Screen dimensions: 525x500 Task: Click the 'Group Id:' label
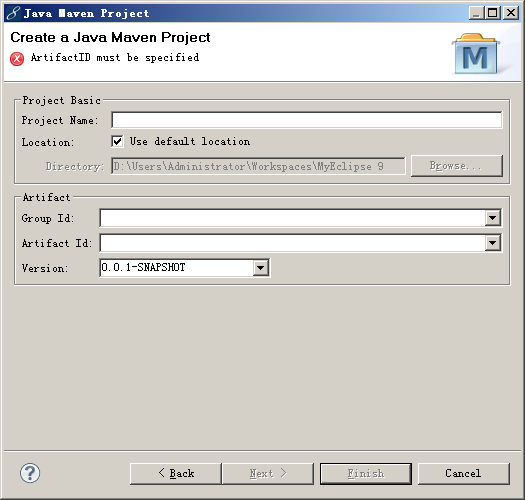point(48,218)
